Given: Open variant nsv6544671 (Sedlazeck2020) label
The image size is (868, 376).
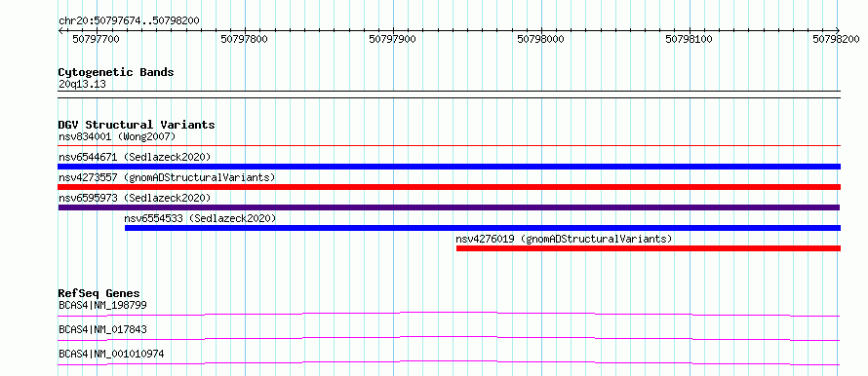Looking at the screenshot, I should point(135,157).
